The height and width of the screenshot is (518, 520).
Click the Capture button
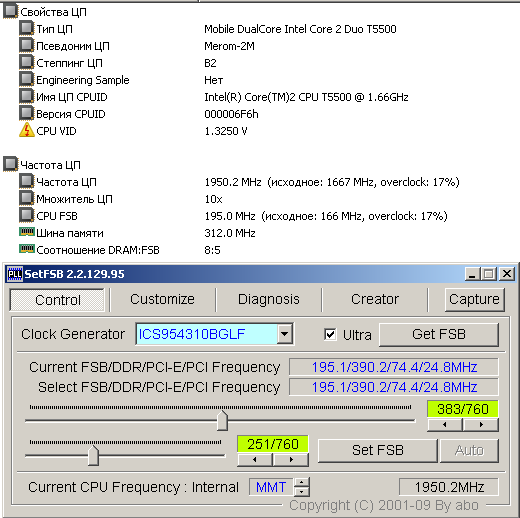point(474,300)
